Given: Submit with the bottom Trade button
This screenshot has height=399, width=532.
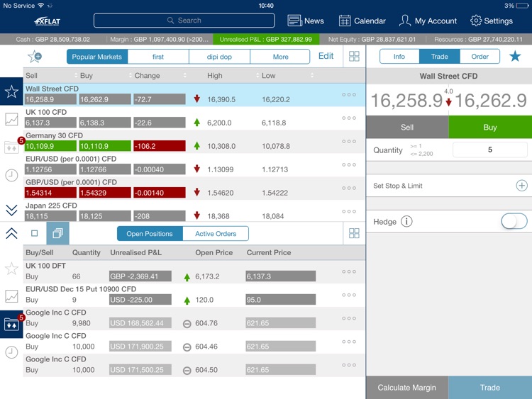Looking at the screenshot, I should pyautogui.click(x=490, y=388).
